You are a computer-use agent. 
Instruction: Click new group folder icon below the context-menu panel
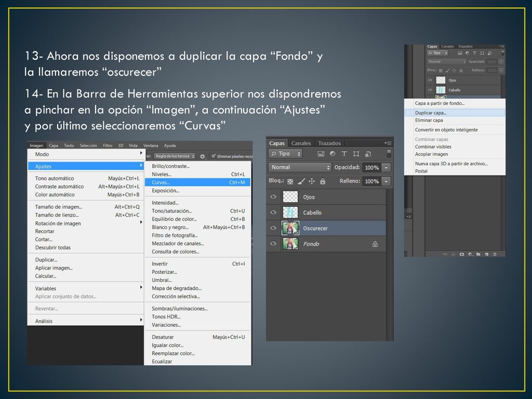[x=478, y=254]
